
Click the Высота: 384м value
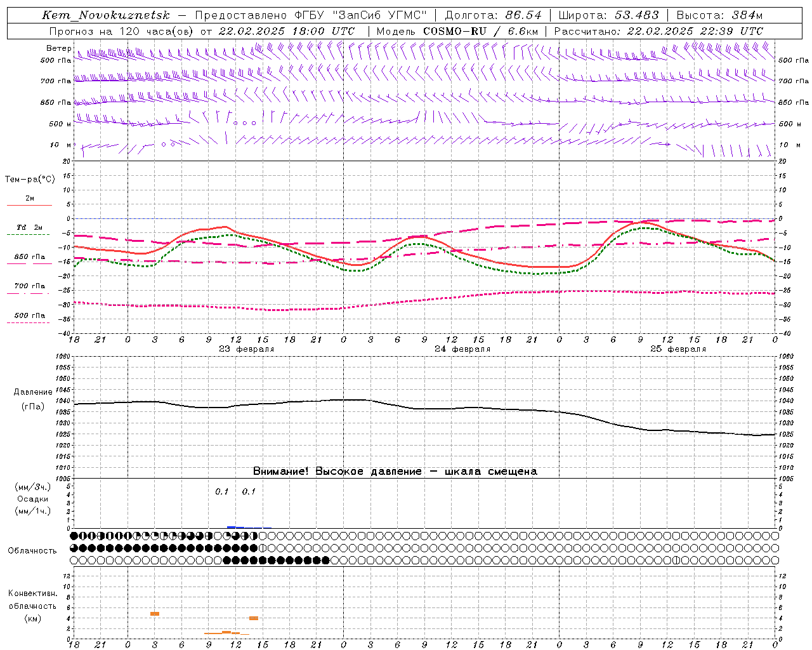point(719,15)
